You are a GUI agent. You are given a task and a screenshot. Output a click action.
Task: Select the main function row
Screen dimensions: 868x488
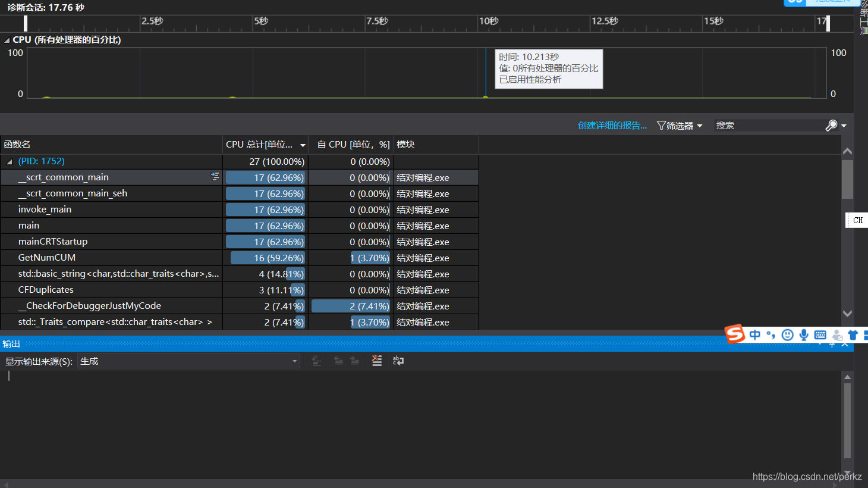pyautogui.click(x=240, y=226)
